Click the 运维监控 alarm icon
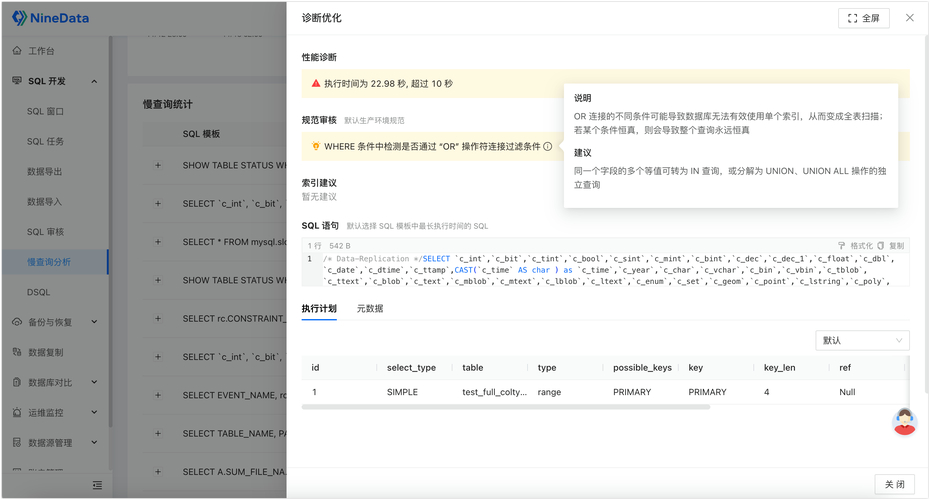 click(x=17, y=412)
